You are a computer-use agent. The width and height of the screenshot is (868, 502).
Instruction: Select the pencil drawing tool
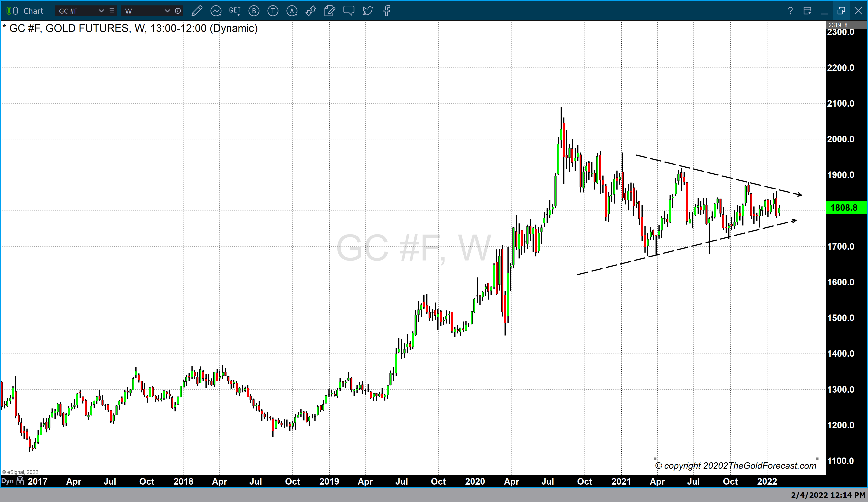pos(197,11)
